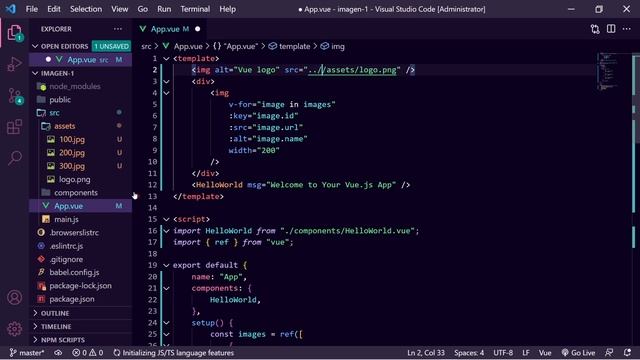Open the Edit menu
Viewport: 640px width, 360px height.
coord(53,9)
